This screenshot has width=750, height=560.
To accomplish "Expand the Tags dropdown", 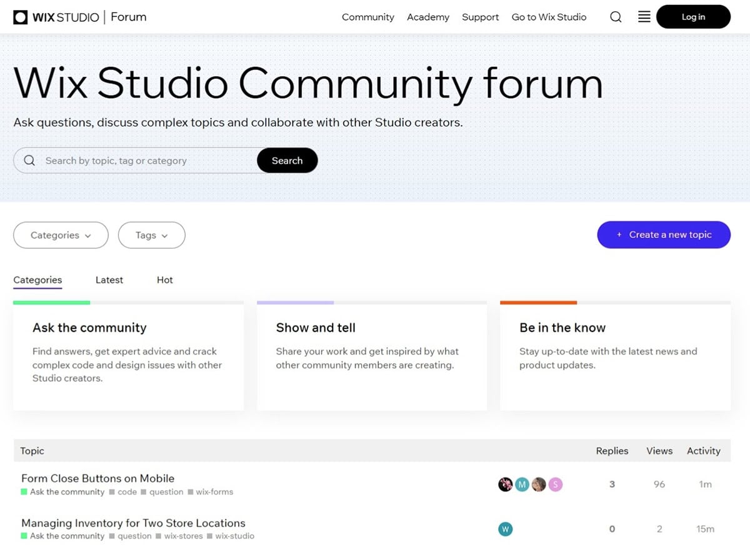I will [151, 235].
